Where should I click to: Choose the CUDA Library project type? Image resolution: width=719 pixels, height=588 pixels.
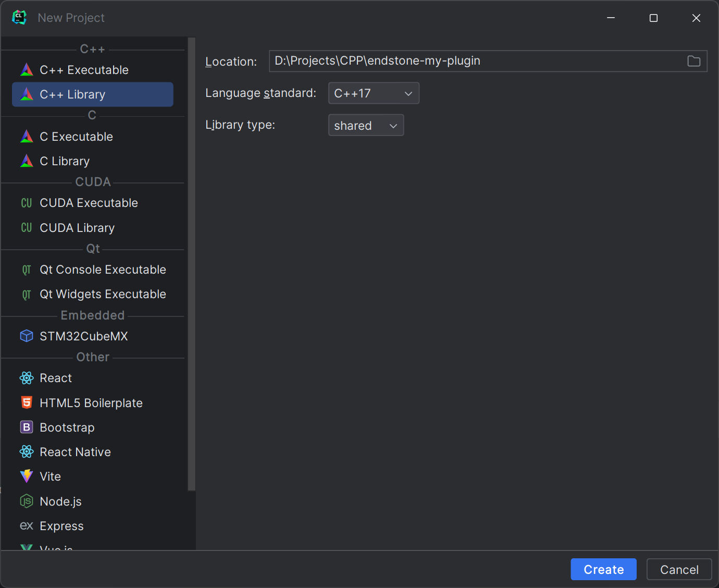(x=77, y=228)
